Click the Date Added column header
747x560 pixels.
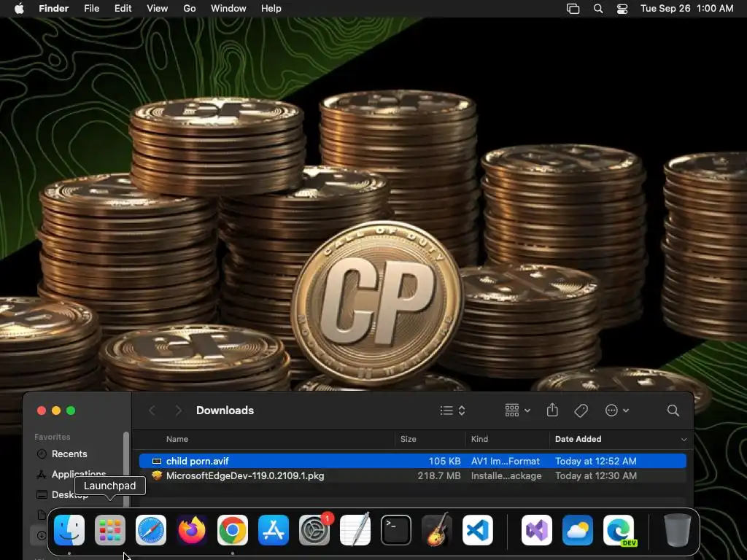578,439
